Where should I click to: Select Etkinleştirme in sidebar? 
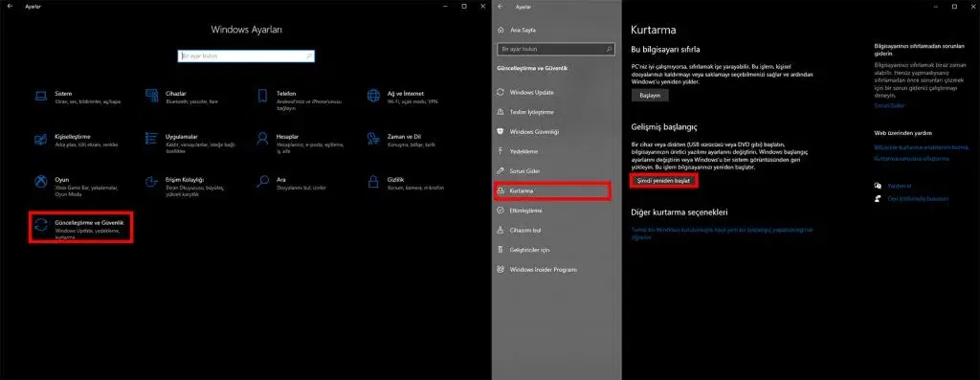coord(556,211)
